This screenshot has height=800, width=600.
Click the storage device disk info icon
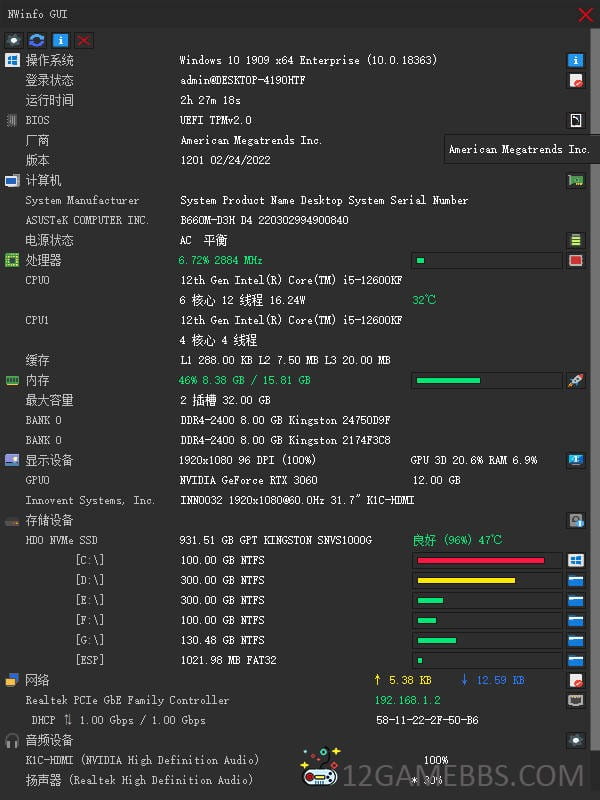(x=575, y=520)
